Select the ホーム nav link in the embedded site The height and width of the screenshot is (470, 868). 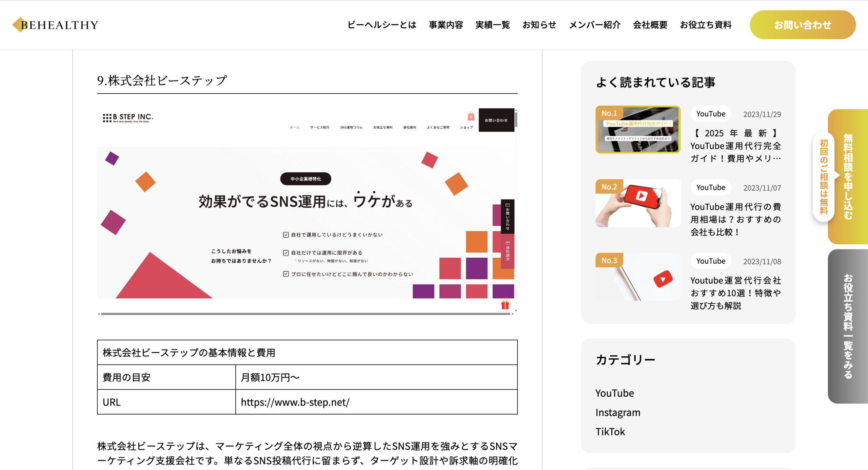click(295, 127)
